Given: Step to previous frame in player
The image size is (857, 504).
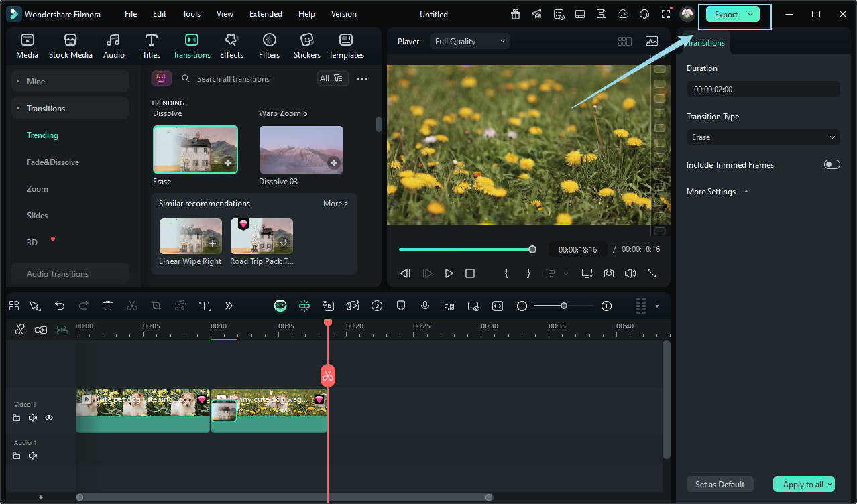Looking at the screenshot, I should point(405,273).
